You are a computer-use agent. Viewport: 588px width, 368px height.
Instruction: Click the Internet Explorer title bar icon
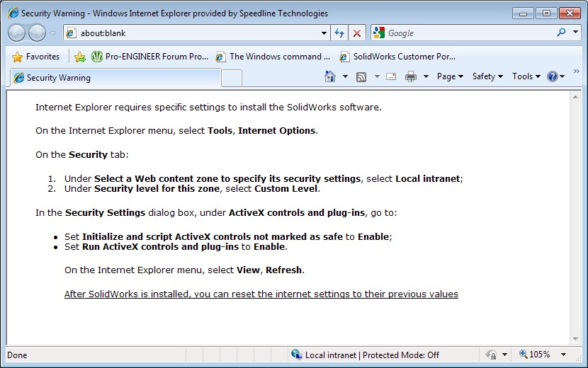click(13, 13)
